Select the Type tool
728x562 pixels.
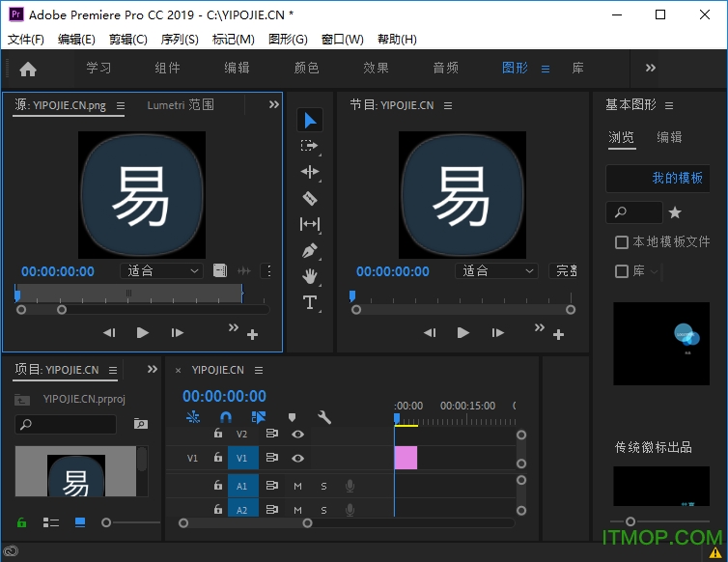point(310,303)
